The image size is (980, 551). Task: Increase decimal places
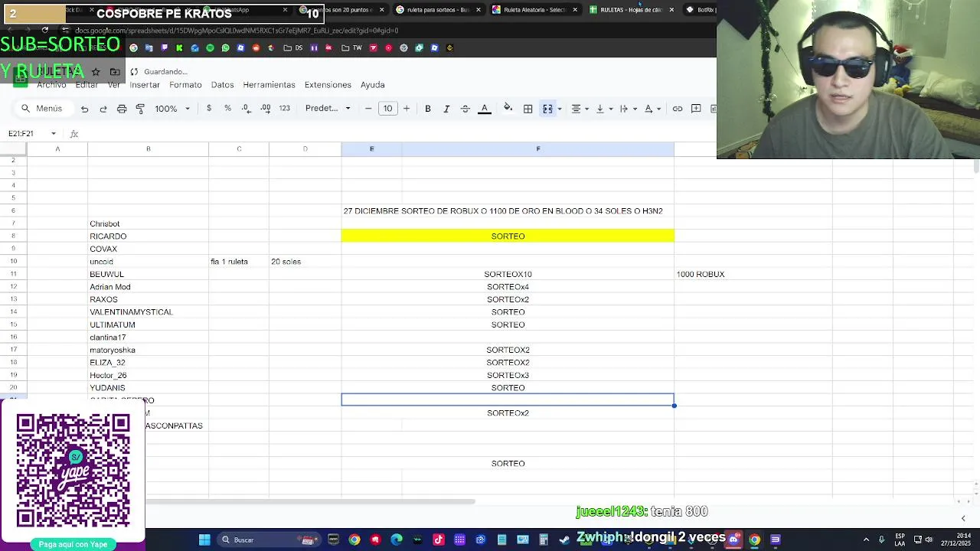point(265,109)
